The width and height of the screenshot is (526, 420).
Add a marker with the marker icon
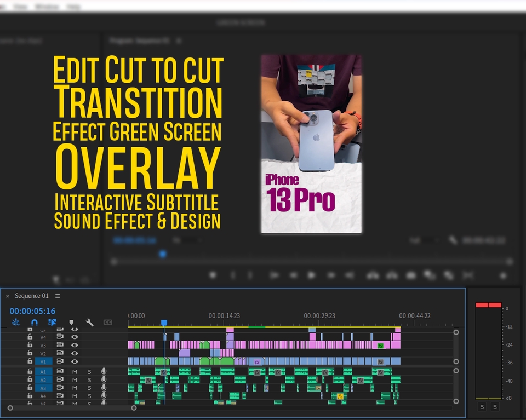(x=71, y=323)
